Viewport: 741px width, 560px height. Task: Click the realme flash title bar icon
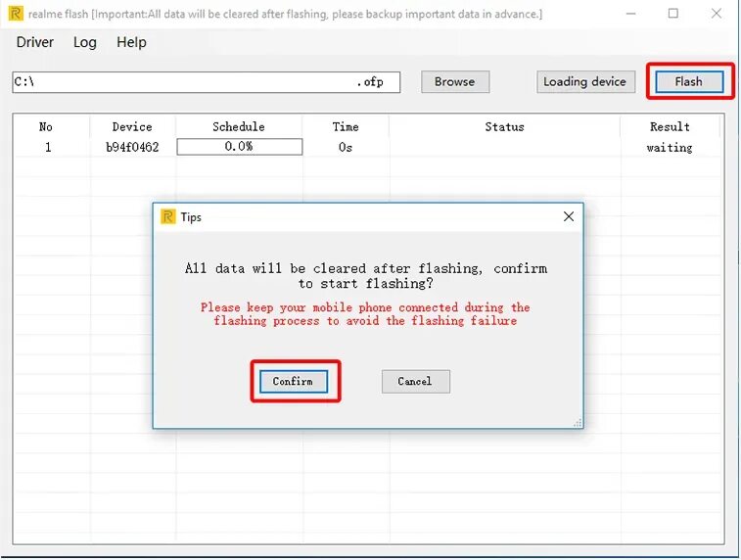click(16, 14)
